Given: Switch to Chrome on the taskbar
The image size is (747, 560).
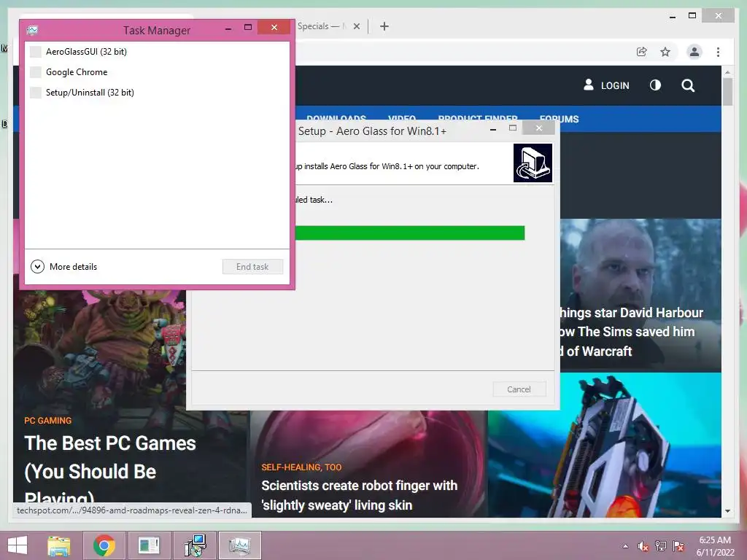Looking at the screenshot, I should point(104,545).
